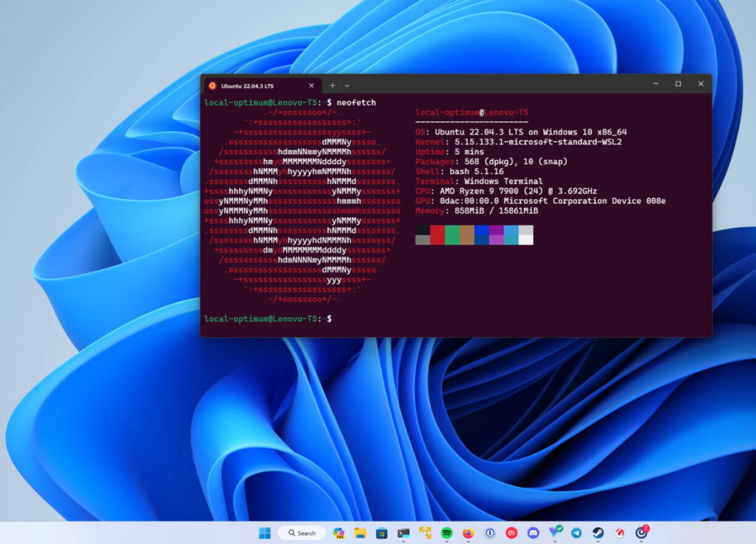Open Copilot preview from the taskbar

[x=339, y=533]
